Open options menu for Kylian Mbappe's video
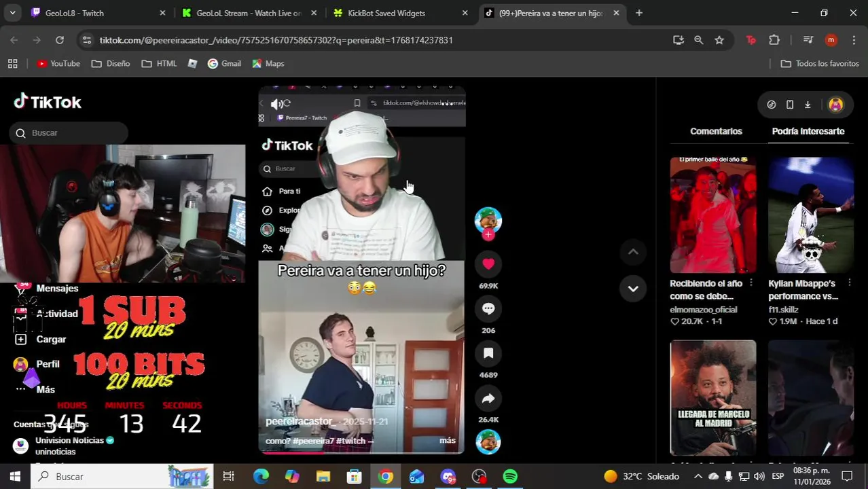 (848, 283)
